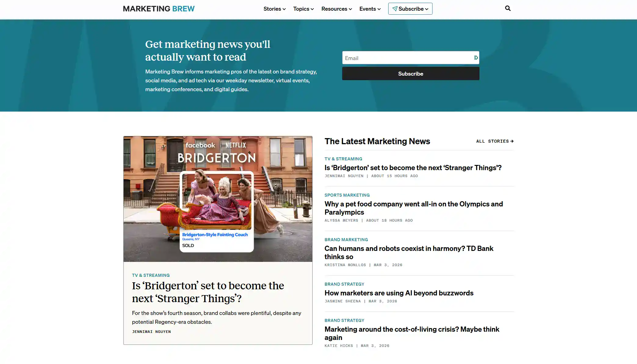Click Brand Strategy tag above AI buzzwords story
Image resolution: width=637 pixels, height=364 pixels.
point(344,284)
